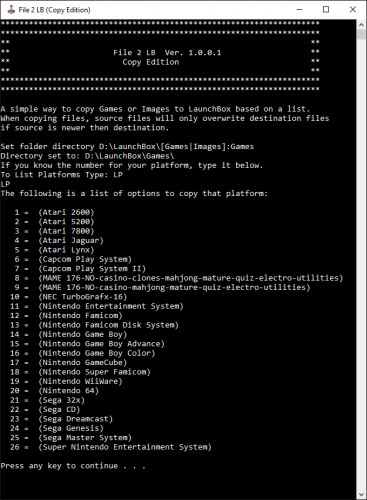Viewport: 367px width, 500px height.
Task: Click the Capcom Play System II line
Action: coord(80,269)
